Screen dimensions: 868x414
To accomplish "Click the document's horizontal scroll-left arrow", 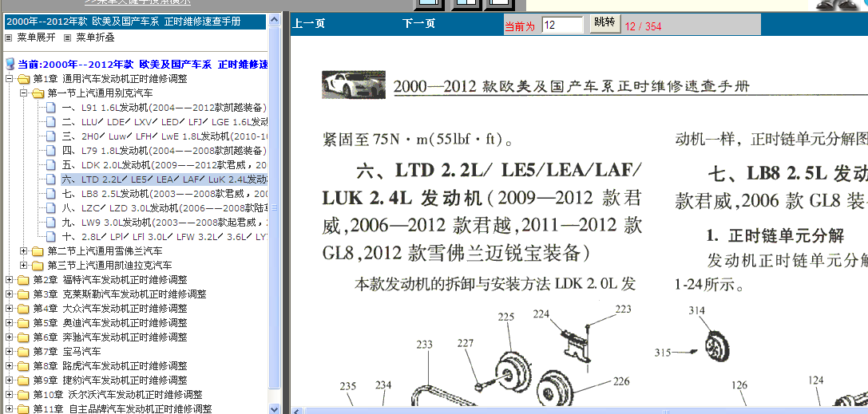I will 297,412.
